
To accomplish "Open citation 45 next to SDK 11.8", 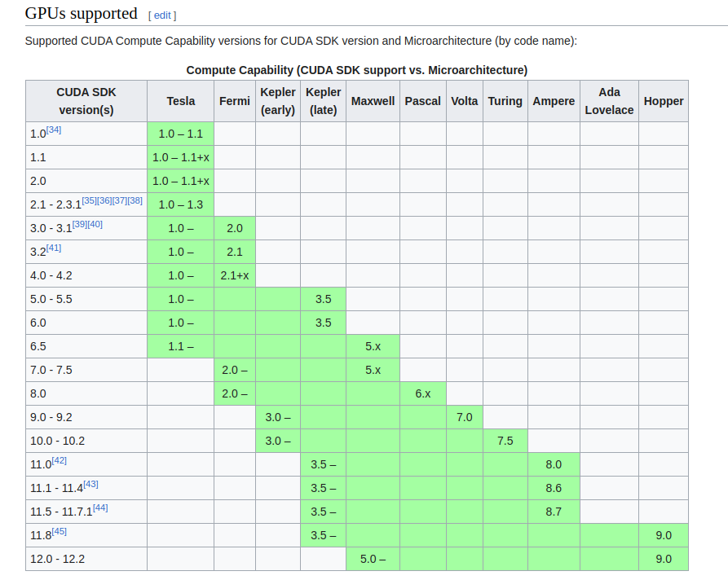I will pyautogui.click(x=60, y=531).
